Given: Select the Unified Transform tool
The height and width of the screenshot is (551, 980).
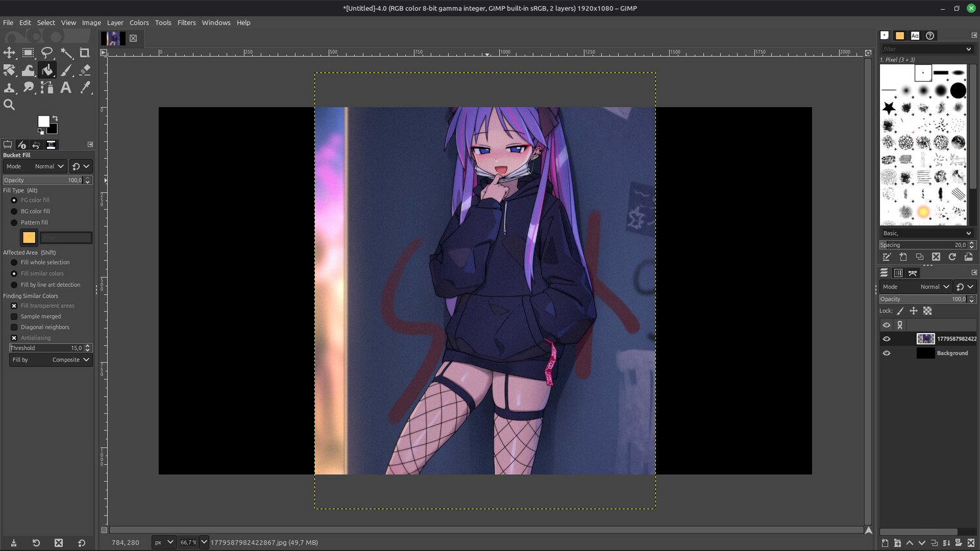Looking at the screenshot, I should (9, 70).
